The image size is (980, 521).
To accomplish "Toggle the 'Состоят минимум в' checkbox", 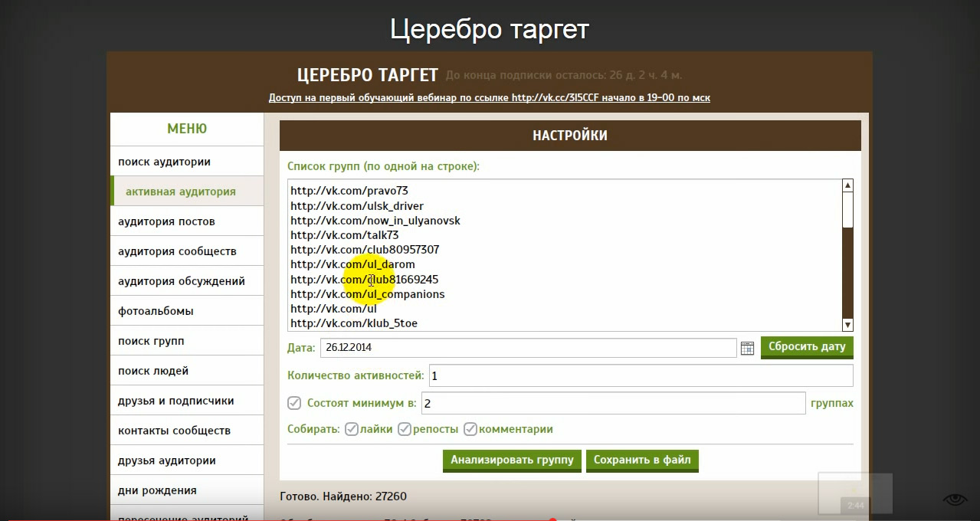I will tap(294, 403).
